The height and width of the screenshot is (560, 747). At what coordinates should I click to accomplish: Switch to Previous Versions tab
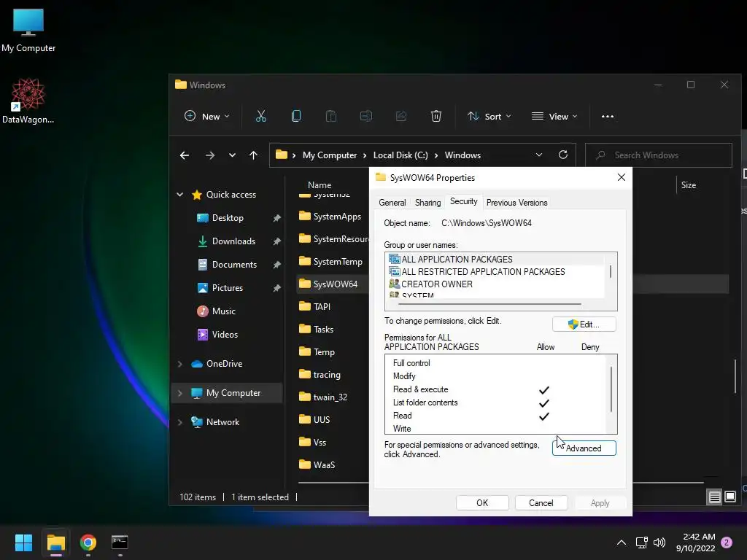point(517,203)
